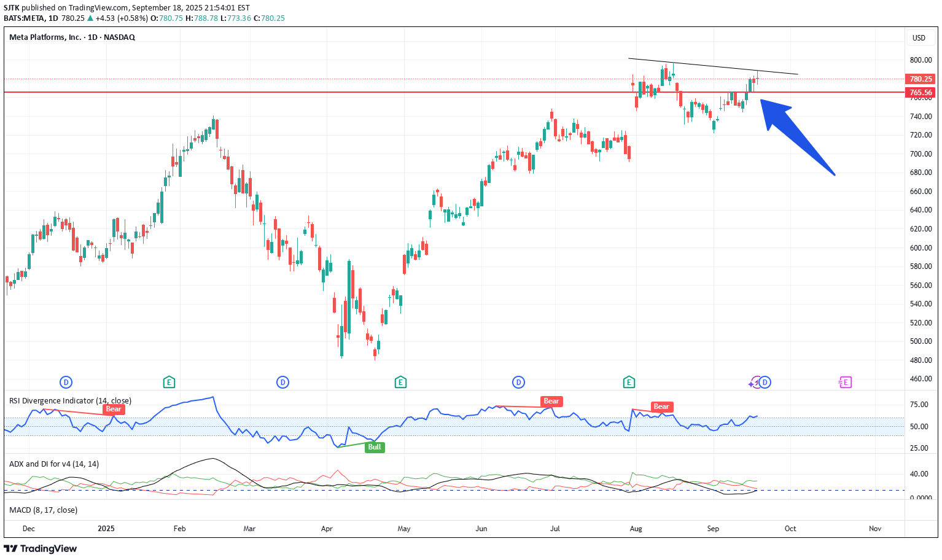Image resolution: width=942 pixels, height=560 pixels.
Task: Click the Dec label on time axis
Action: (28, 529)
